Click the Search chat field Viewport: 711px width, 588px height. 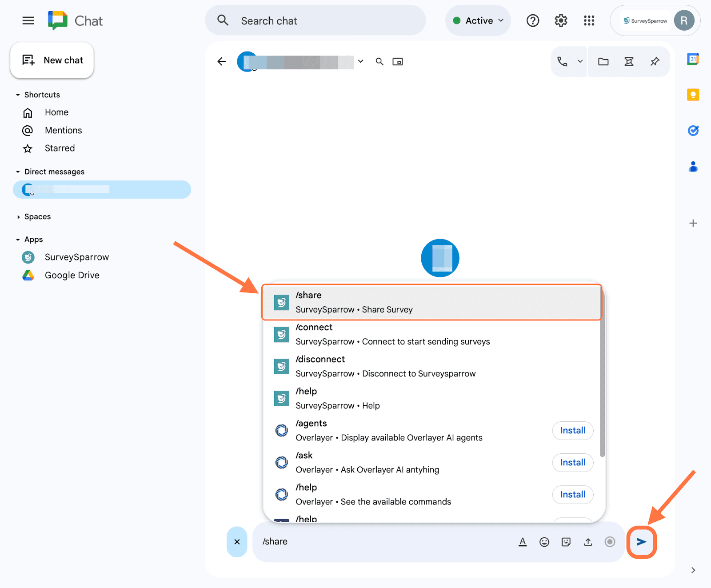pos(316,21)
